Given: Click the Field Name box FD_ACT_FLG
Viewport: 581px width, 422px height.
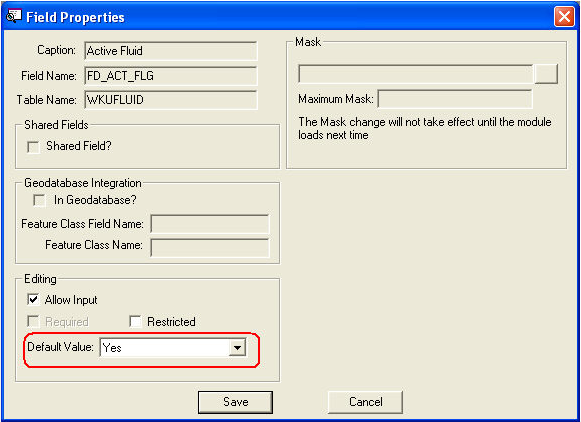Looking at the screenshot, I should (x=171, y=76).
